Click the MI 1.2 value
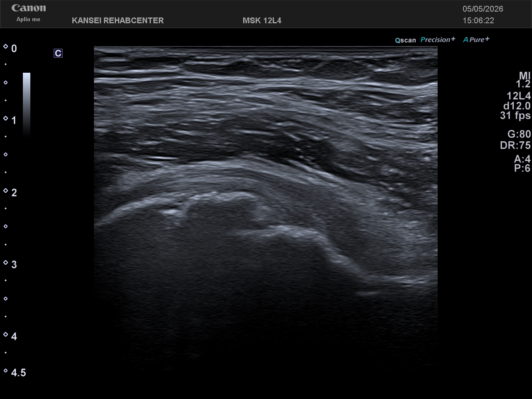Image resolution: width=532 pixels, height=399 pixels. (524, 80)
